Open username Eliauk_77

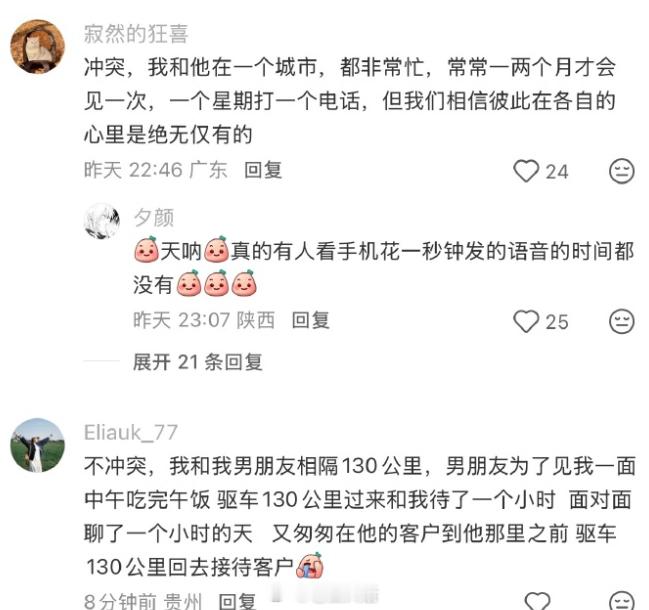pos(131,433)
